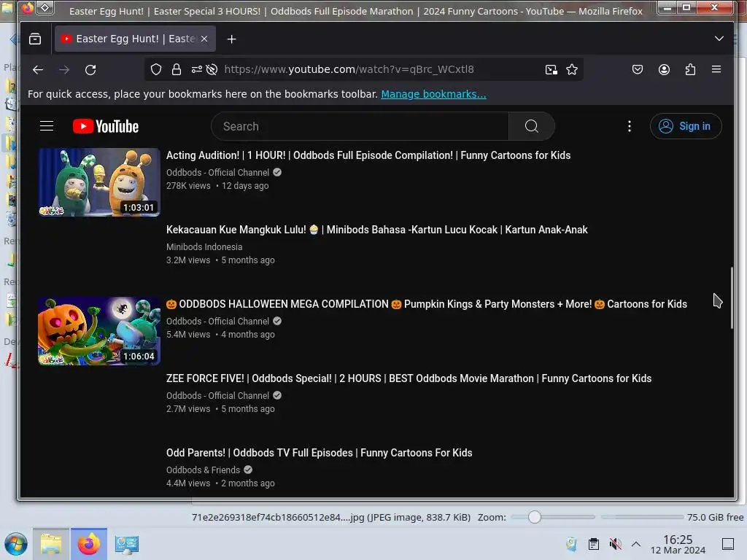Open Oddbods Official Channel under Halloween video
747x560 pixels.
(x=217, y=321)
